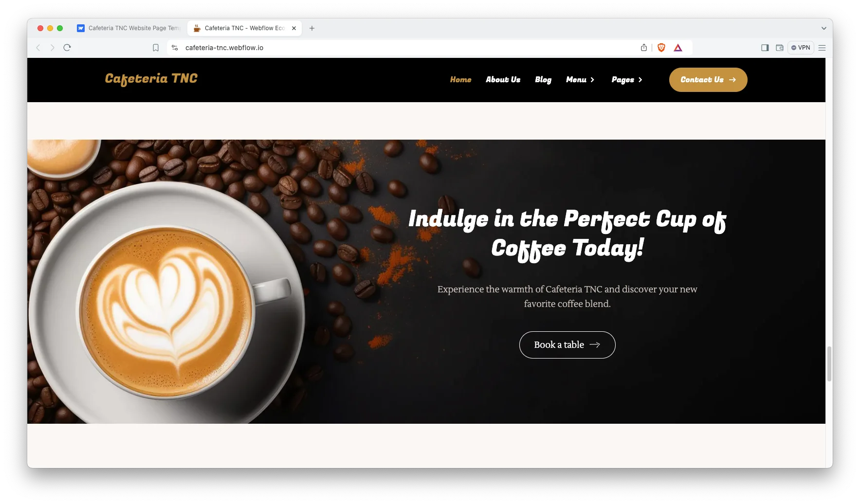Click the Brave Rewards triangle icon
Image resolution: width=860 pixels, height=504 pixels.
678,48
